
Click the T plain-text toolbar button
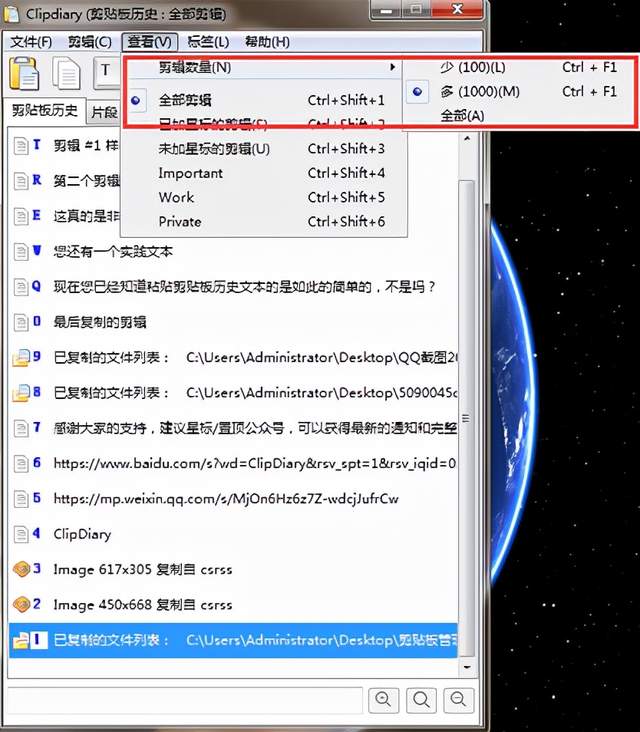[x=107, y=71]
